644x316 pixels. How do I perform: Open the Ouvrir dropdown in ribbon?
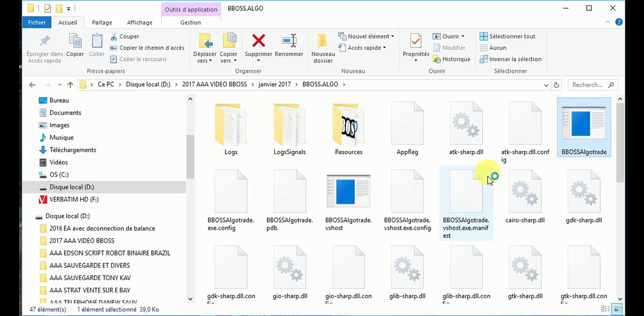449,36
